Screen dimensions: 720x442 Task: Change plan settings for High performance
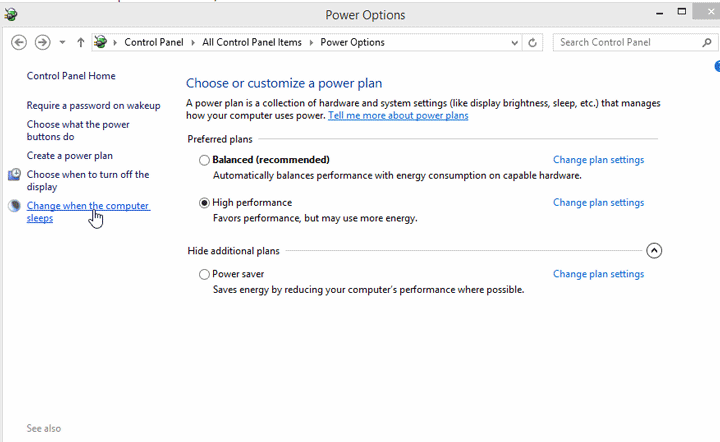point(598,203)
